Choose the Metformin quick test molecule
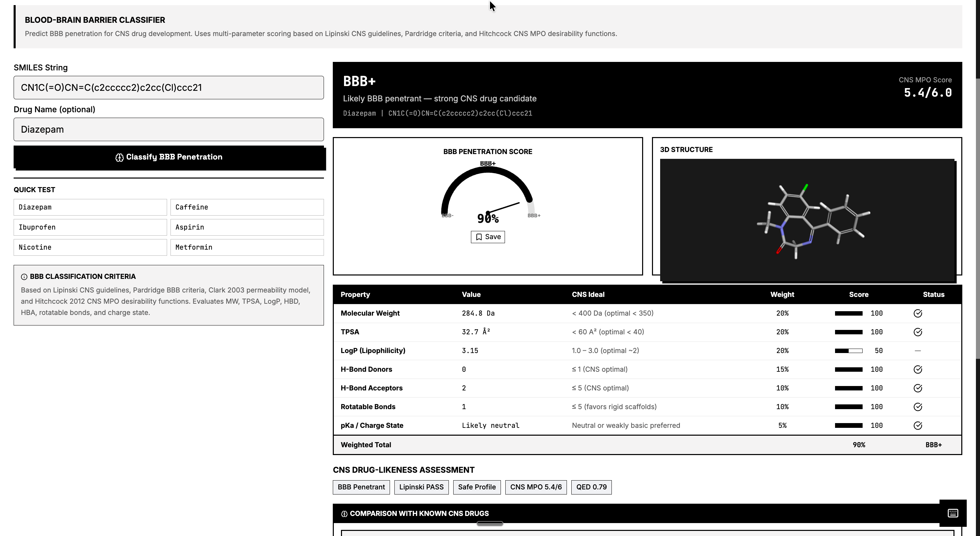This screenshot has height=536, width=980. tap(247, 248)
